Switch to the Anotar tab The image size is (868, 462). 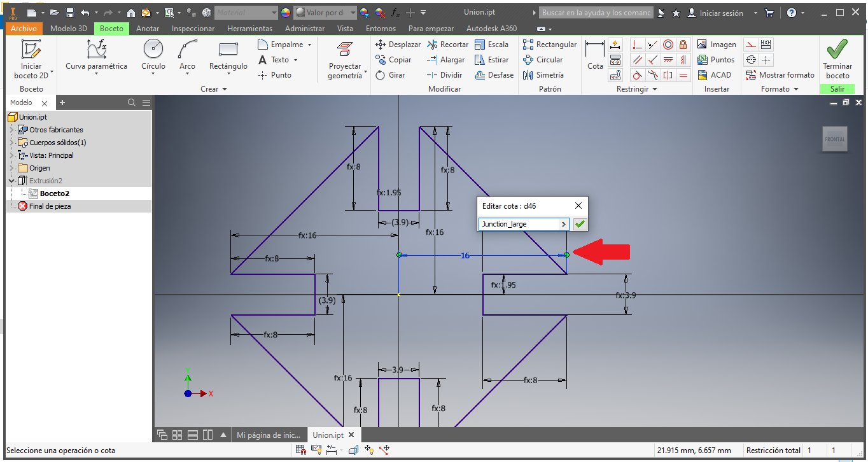pyautogui.click(x=148, y=28)
